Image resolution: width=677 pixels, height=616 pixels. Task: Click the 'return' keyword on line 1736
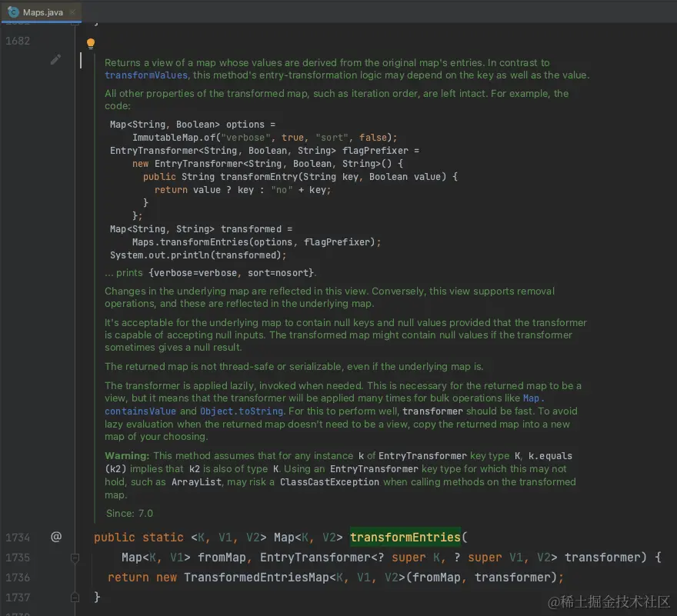click(x=128, y=577)
